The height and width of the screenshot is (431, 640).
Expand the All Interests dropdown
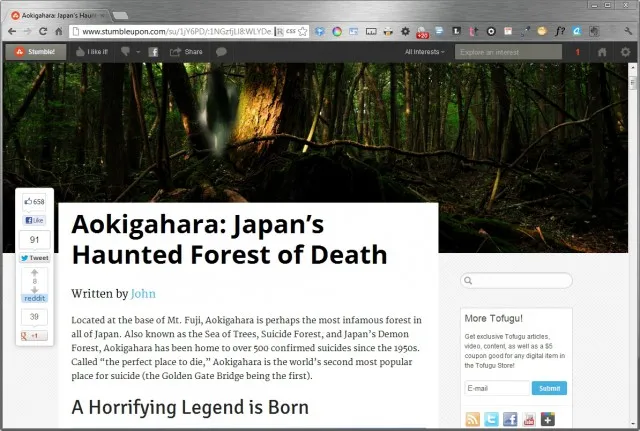point(424,52)
